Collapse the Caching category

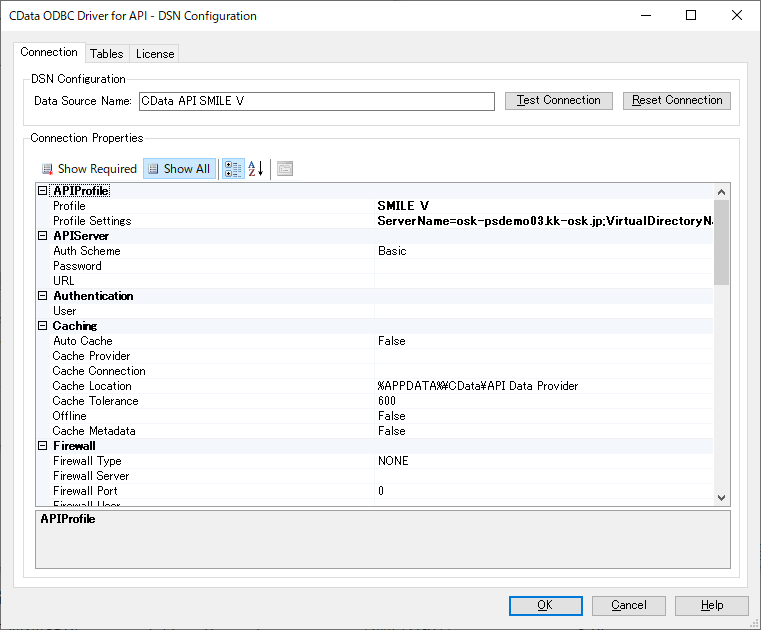(43, 326)
